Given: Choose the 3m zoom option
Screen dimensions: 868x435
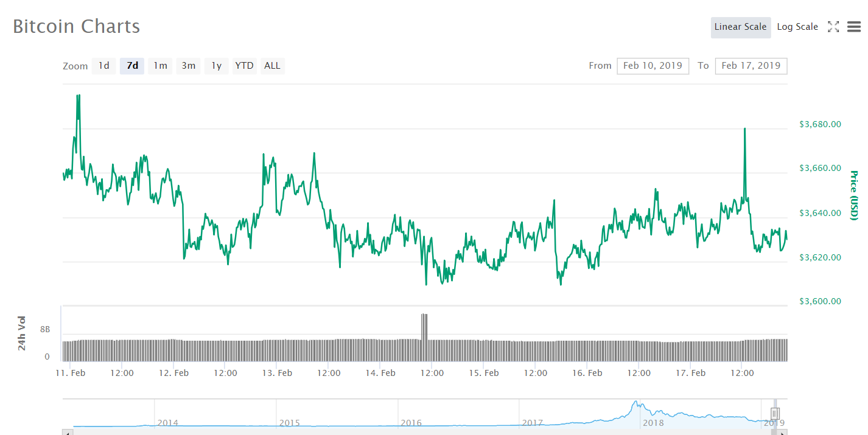Looking at the screenshot, I should [188, 66].
